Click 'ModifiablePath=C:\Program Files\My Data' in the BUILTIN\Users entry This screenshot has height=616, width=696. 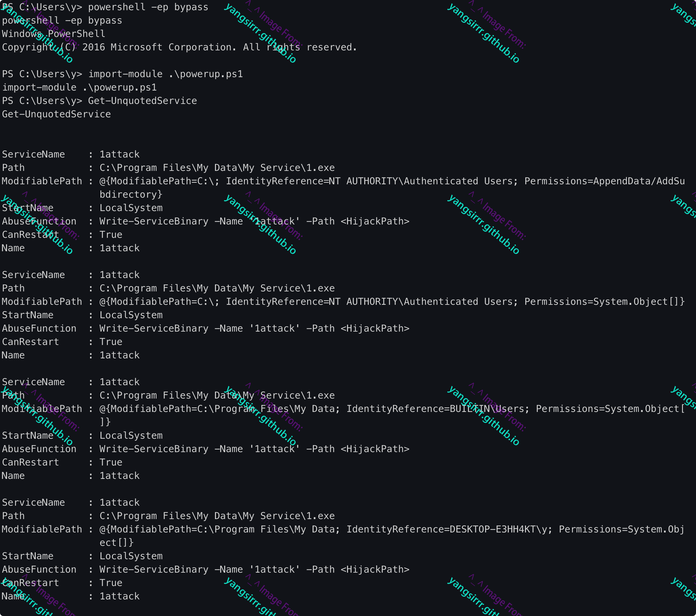pos(222,409)
